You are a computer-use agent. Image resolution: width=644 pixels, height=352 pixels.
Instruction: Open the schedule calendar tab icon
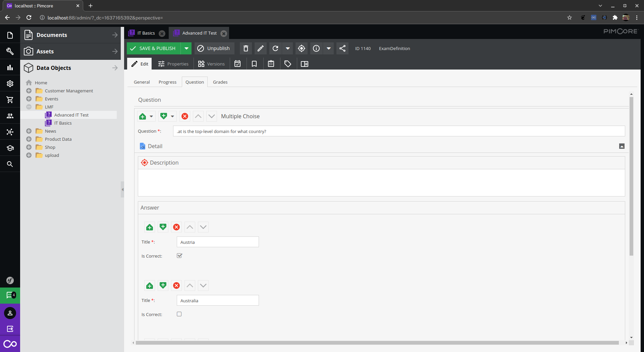point(237,64)
